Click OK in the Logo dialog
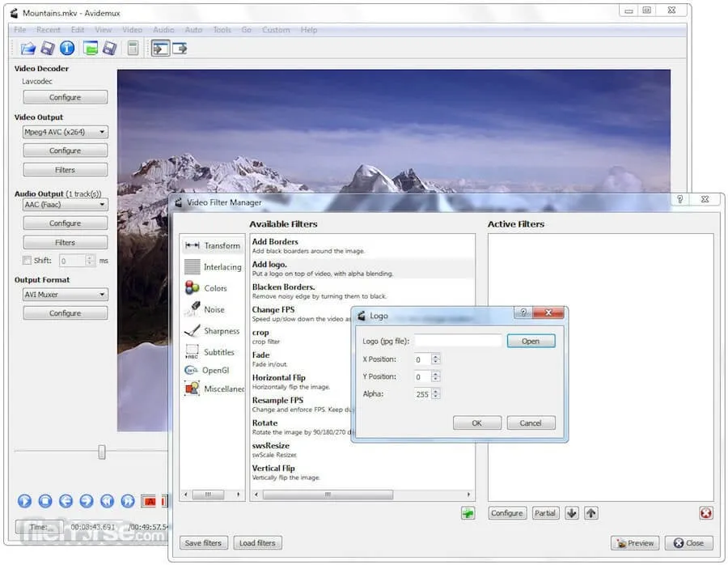The width and height of the screenshot is (728, 565). pyautogui.click(x=476, y=423)
